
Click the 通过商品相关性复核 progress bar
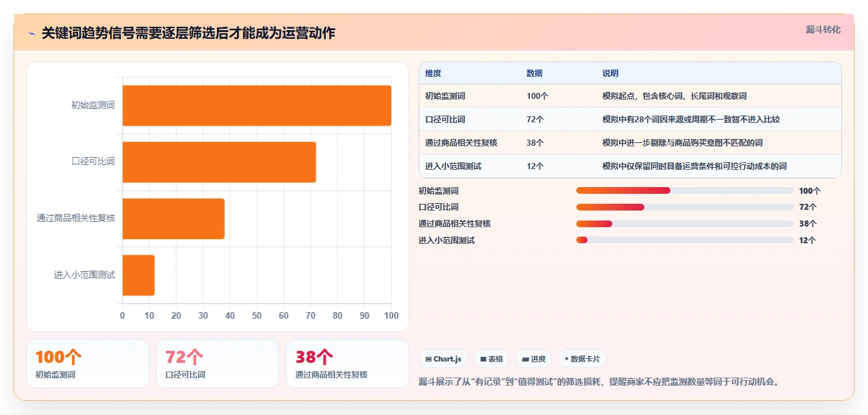[x=685, y=224]
